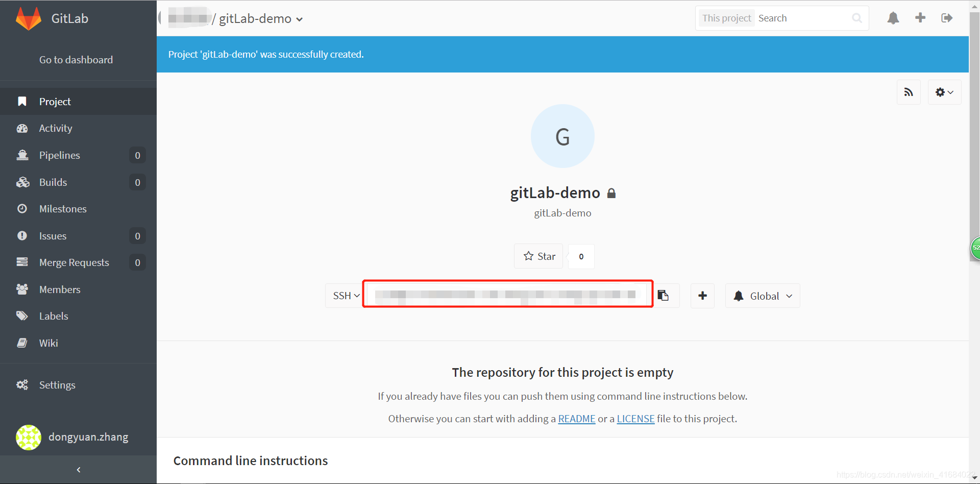Click the Pipelines count badge
The image size is (980, 484).
(x=137, y=155)
